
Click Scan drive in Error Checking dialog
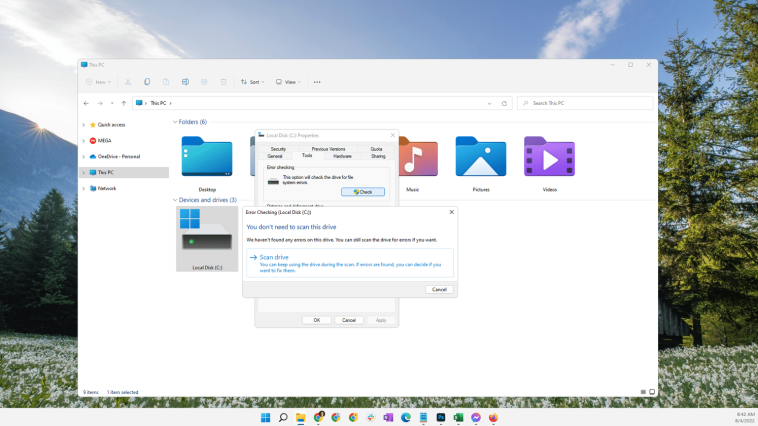[275, 258]
